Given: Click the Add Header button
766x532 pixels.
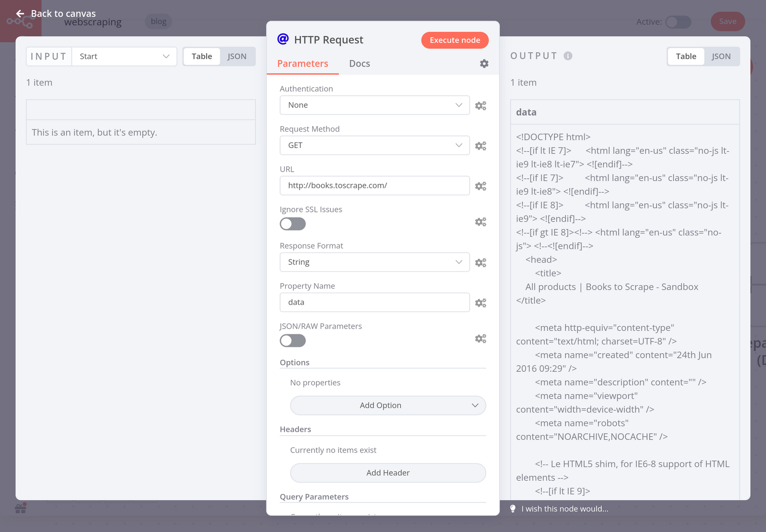Looking at the screenshot, I should coord(388,473).
